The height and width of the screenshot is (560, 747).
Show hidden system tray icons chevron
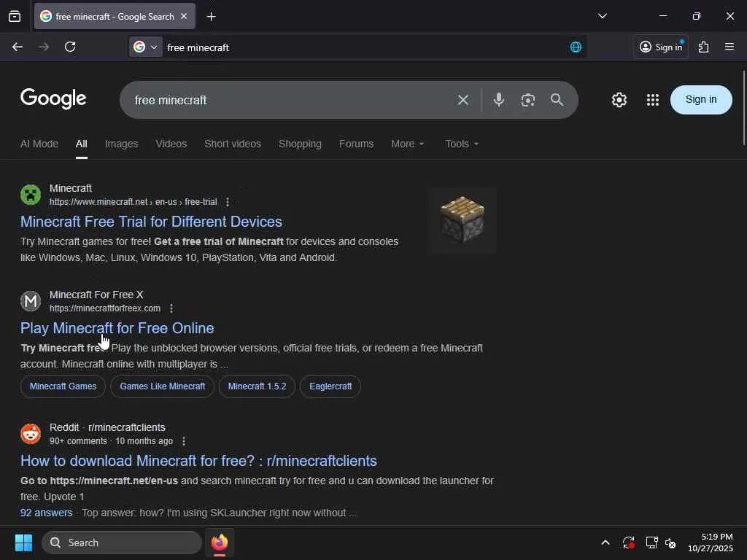pos(605,542)
